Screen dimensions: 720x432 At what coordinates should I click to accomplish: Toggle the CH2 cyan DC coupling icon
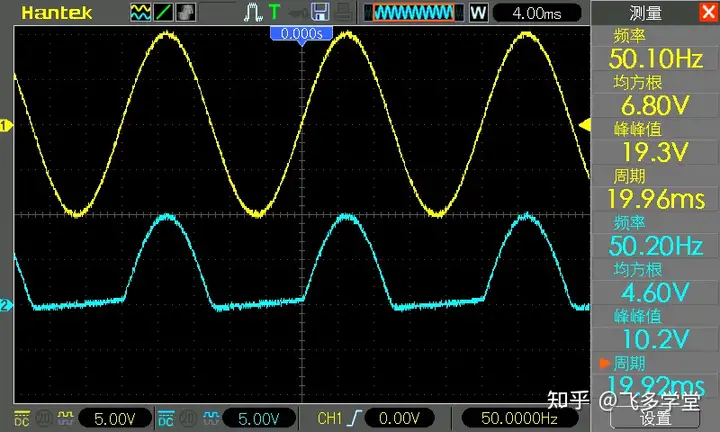click(x=166, y=418)
